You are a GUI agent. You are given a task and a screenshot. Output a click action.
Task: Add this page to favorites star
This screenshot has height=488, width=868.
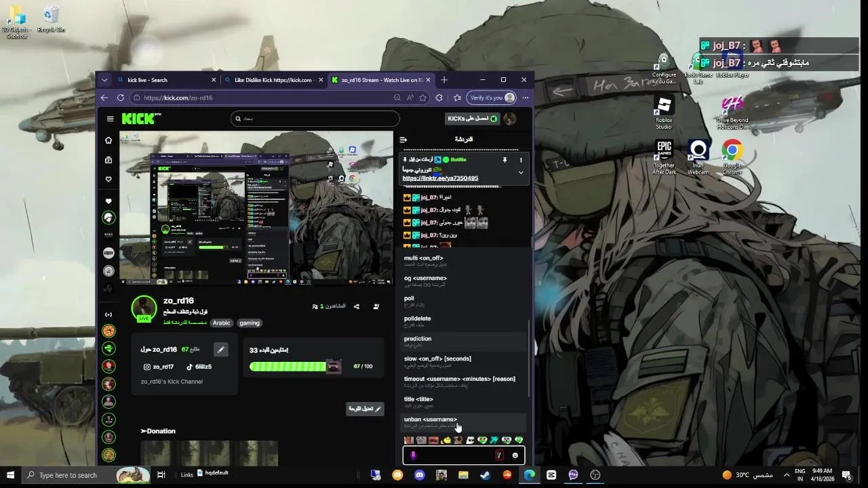[x=423, y=98]
